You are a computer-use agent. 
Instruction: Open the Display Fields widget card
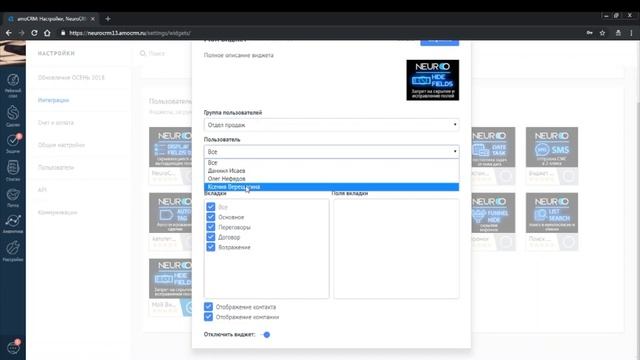(170, 156)
